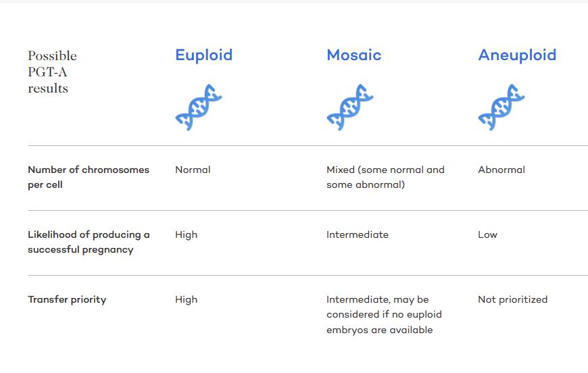The image size is (588, 373).
Task: Select the Euploid column heading
Action: click(x=203, y=55)
